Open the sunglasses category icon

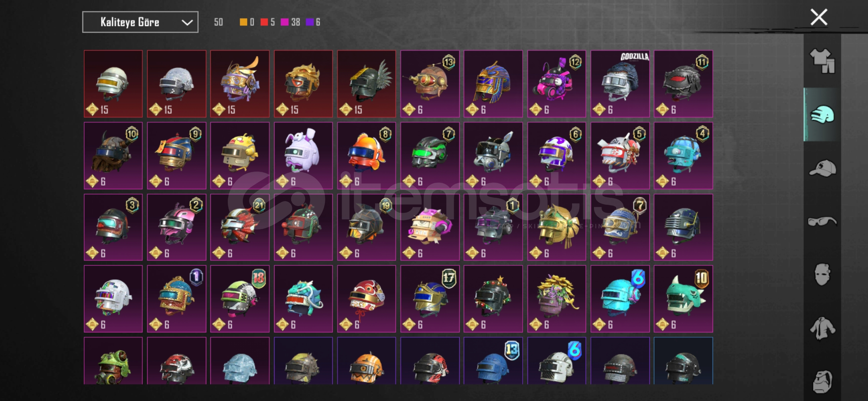pos(822,222)
